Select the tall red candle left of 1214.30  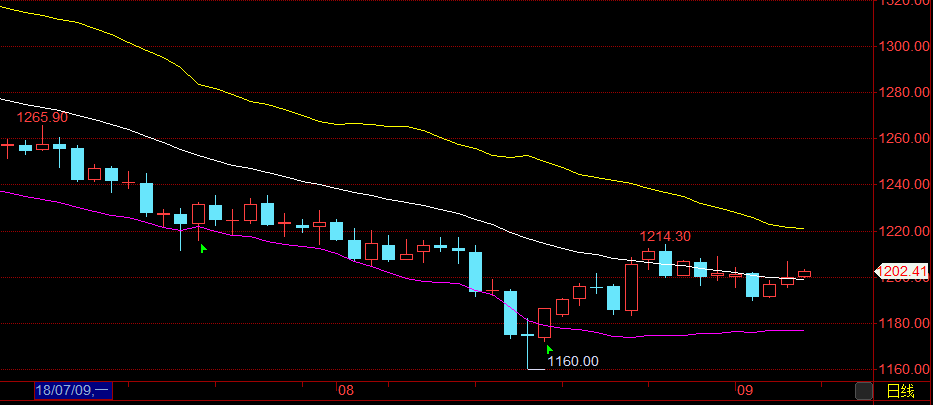pyautogui.click(x=631, y=287)
